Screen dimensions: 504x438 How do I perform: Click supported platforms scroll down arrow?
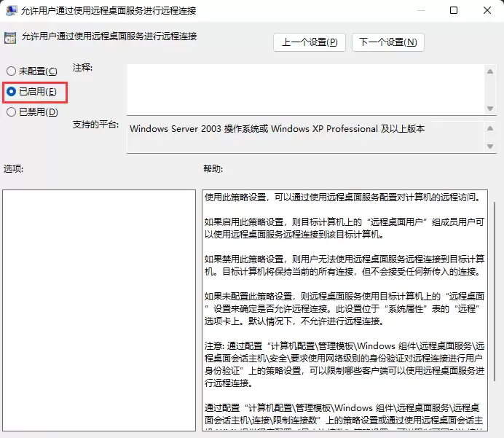[490, 146]
